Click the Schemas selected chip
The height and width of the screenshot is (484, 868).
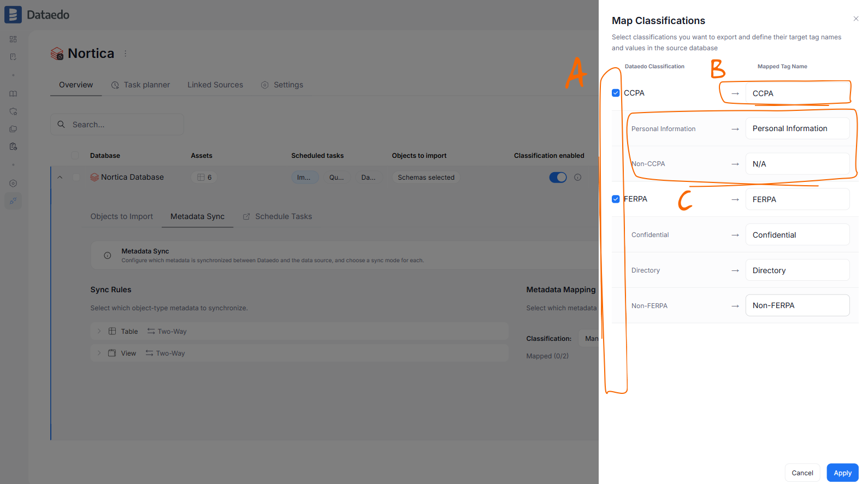coord(426,178)
